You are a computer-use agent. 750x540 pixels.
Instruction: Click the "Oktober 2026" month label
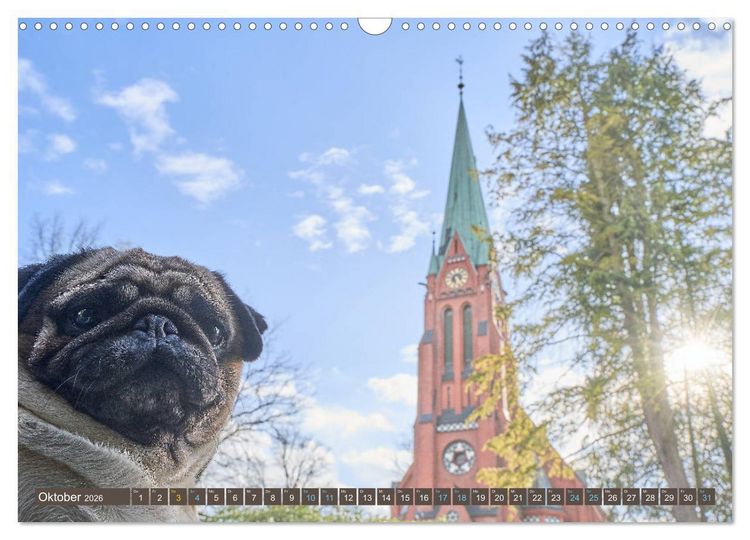(x=71, y=497)
